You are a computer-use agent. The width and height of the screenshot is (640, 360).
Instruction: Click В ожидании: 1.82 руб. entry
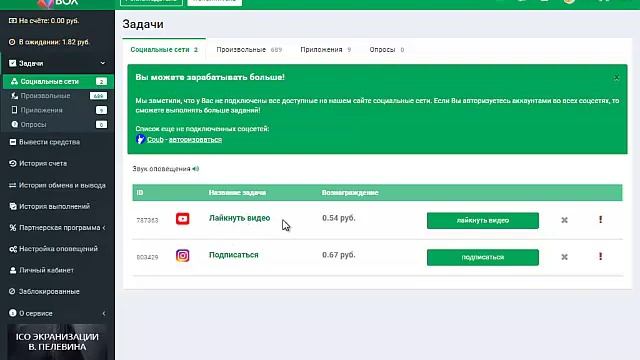pos(49,42)
